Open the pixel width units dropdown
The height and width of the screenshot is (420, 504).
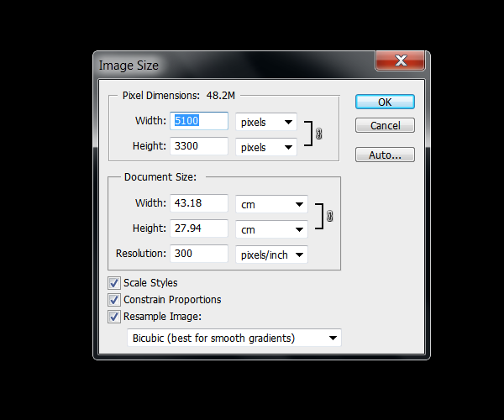(x=265, y=122)
